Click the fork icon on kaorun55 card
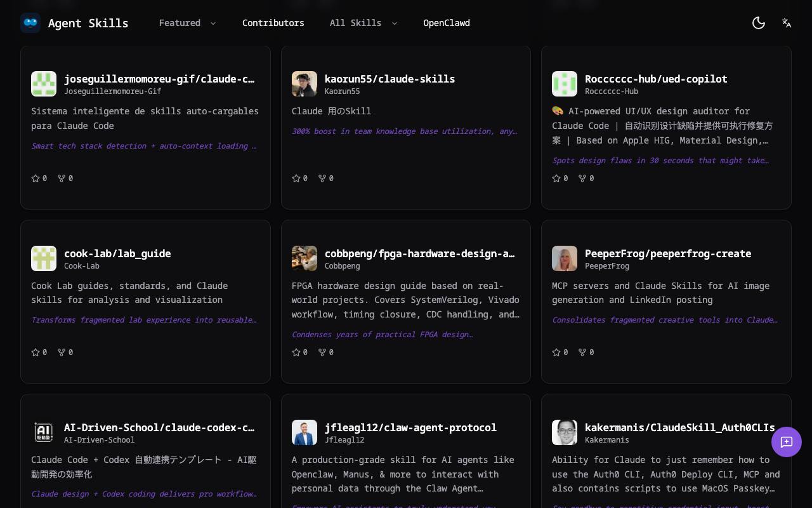This screenshot has height=508, width=812. pos(322,178)
